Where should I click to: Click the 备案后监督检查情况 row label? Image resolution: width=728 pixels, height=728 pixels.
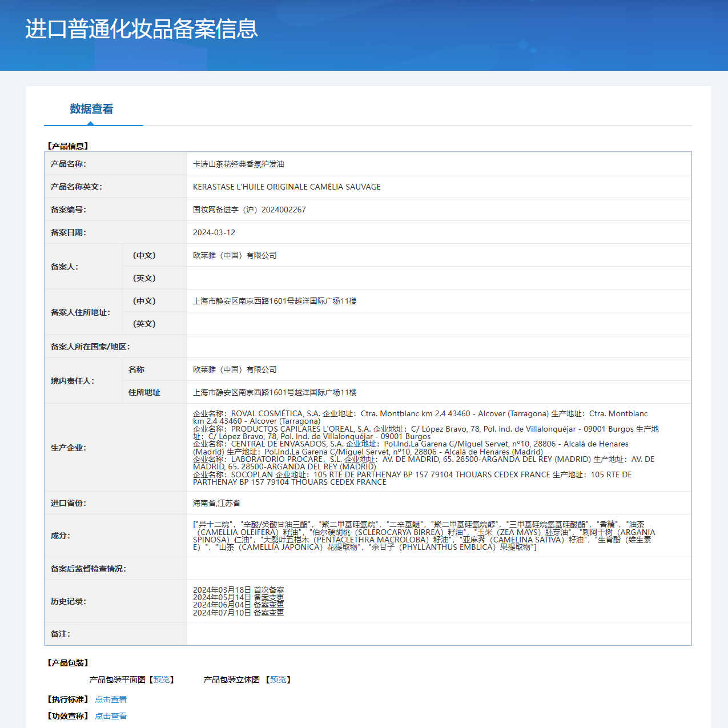tap(89, 569)
